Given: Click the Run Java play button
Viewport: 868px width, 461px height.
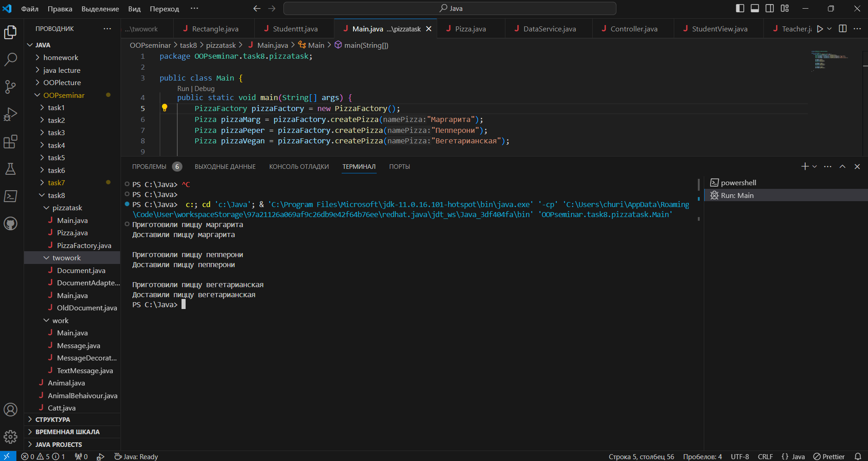Looking at the screenshot, I should point(820,29).
